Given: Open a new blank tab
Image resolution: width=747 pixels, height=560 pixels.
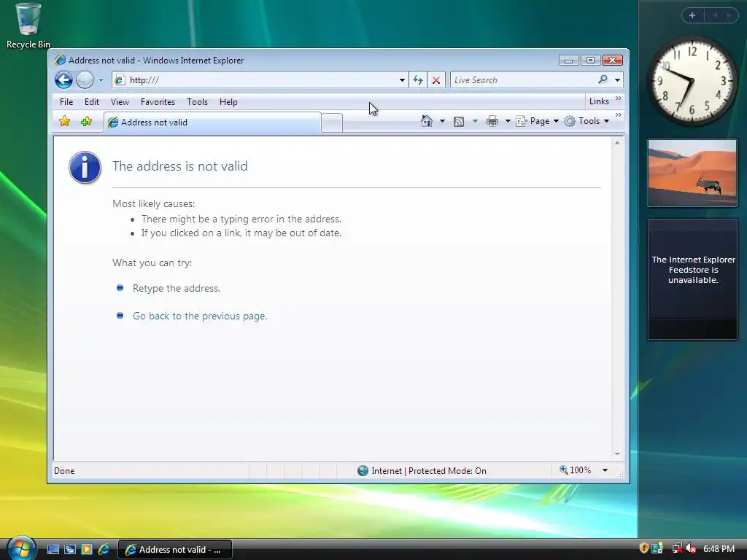Looking at the screenshot, I should click(332, 122).
